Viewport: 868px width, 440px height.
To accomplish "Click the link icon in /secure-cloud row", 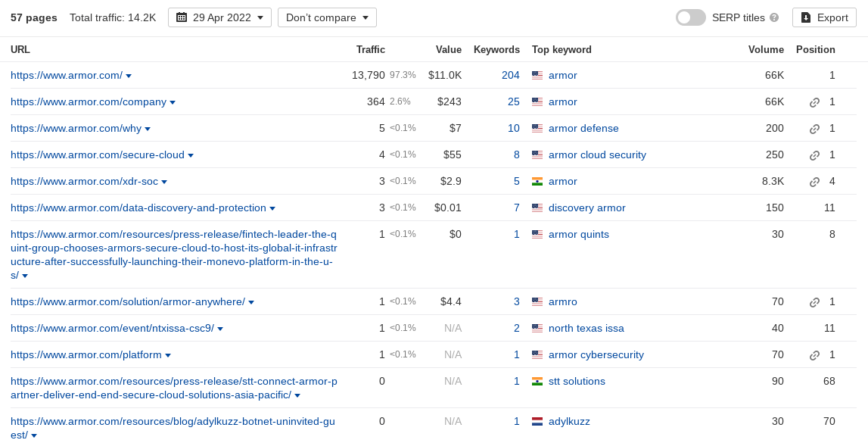I will coord(814,156).
